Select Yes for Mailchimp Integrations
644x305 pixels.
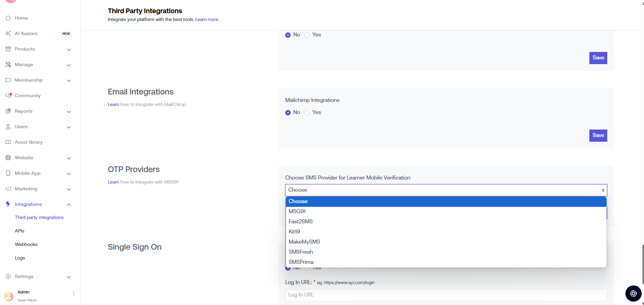pyautogui.click(x=307, y=113)
